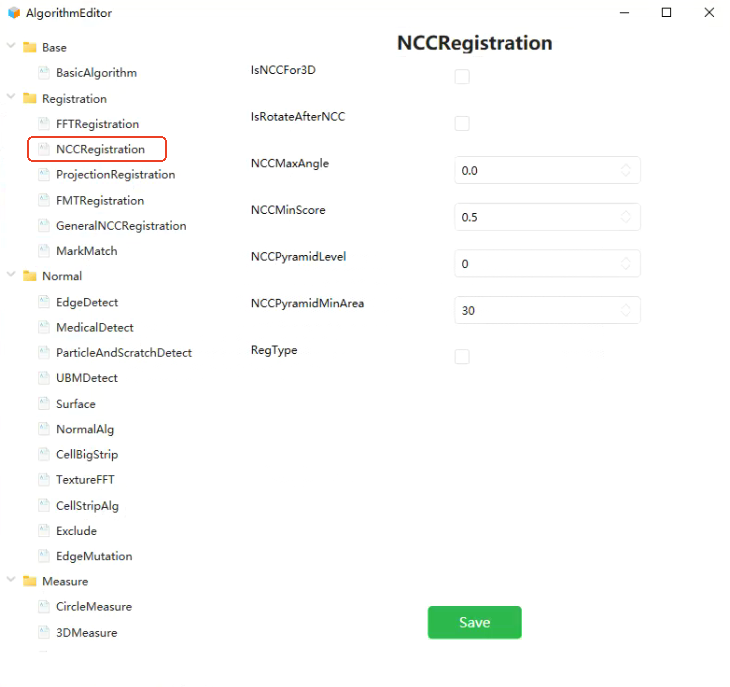Click the file icon beside EdgeDetect
The image size is (730, 687).
click(x=44, y=302)
